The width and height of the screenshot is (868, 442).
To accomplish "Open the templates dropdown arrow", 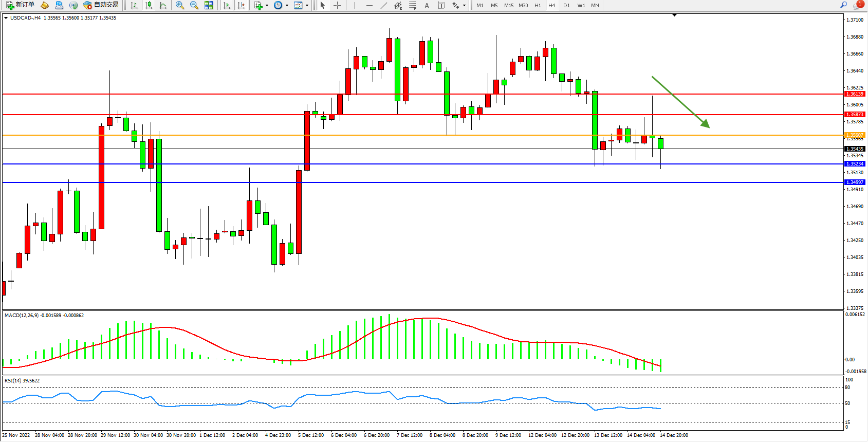I will tap(307, 5).
